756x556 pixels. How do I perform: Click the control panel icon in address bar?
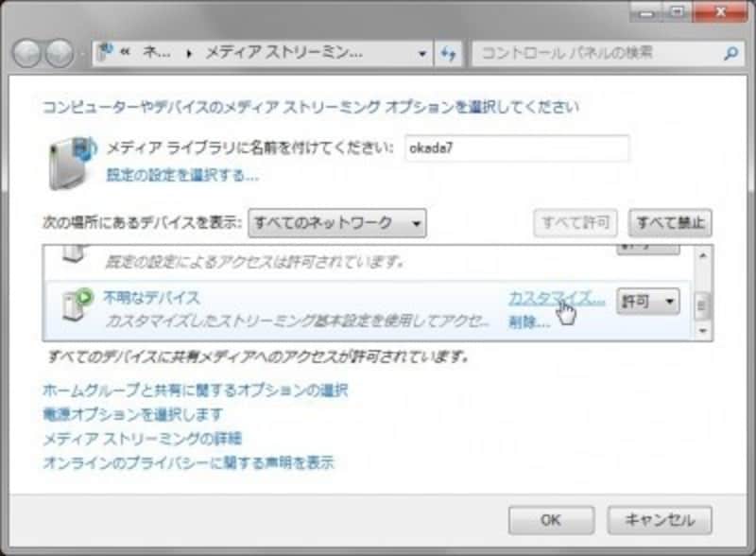pos(106,52)
